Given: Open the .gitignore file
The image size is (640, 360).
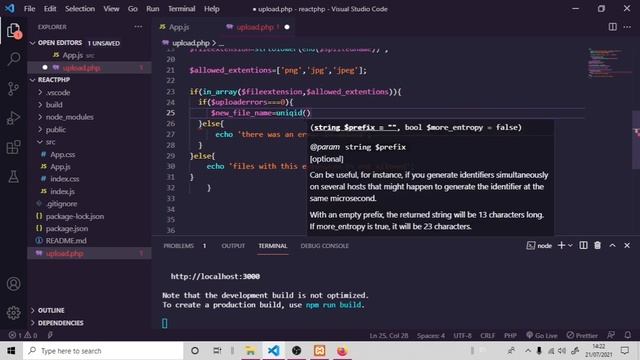Looking at the screenshot, I should [61, 203].
